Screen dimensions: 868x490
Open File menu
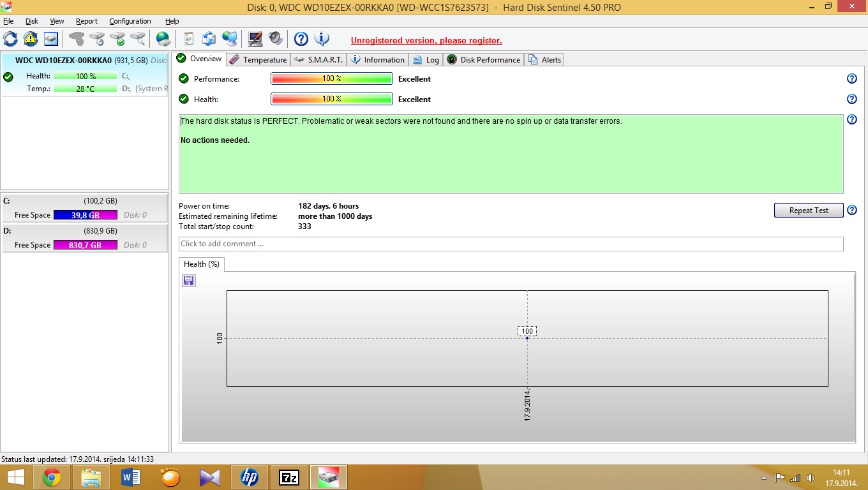[x=8, y=21]
